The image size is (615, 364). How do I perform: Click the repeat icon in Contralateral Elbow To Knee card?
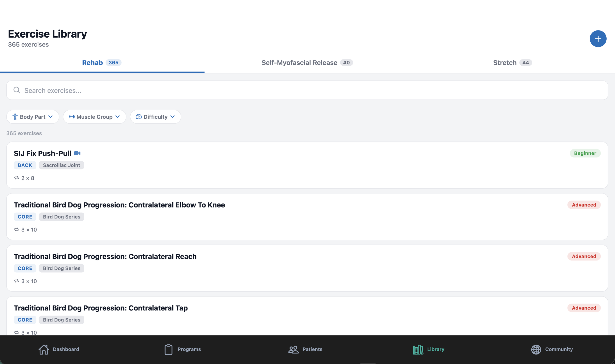coord(16,229)
